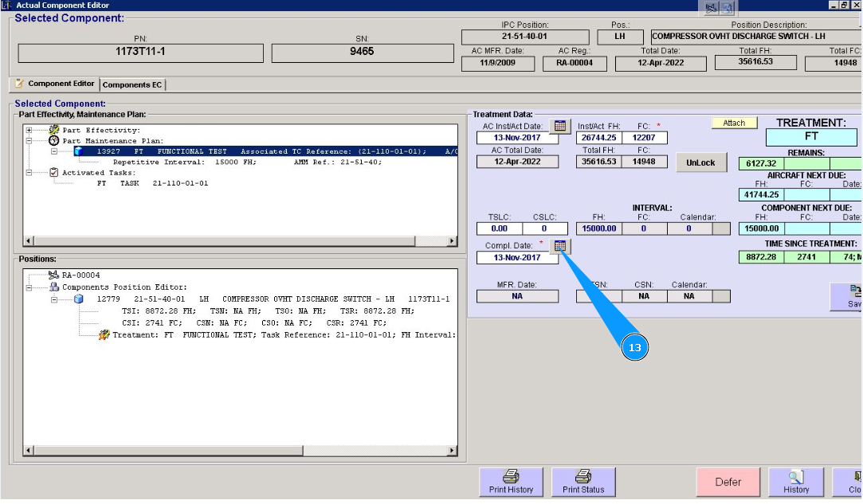
Task: Click the Compl. Date field
Action: [517, 257]
